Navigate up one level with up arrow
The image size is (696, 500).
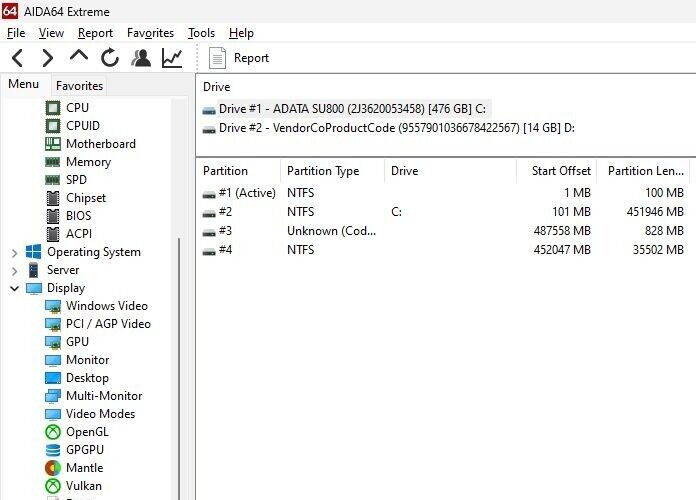click(79, 56)
